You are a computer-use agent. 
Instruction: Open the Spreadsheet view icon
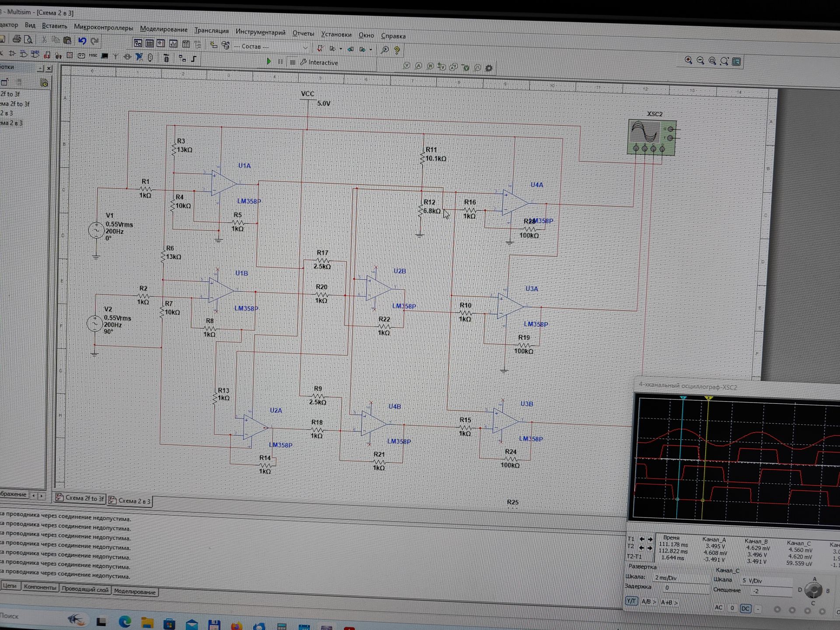(150, 43)
